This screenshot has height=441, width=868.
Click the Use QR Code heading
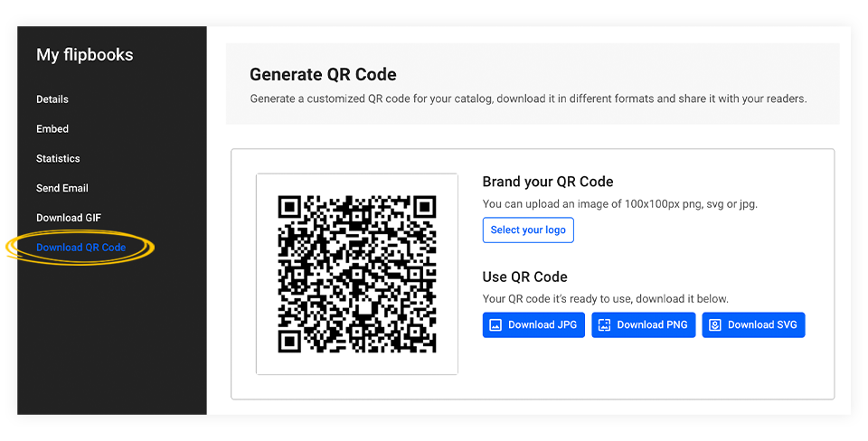524,277
